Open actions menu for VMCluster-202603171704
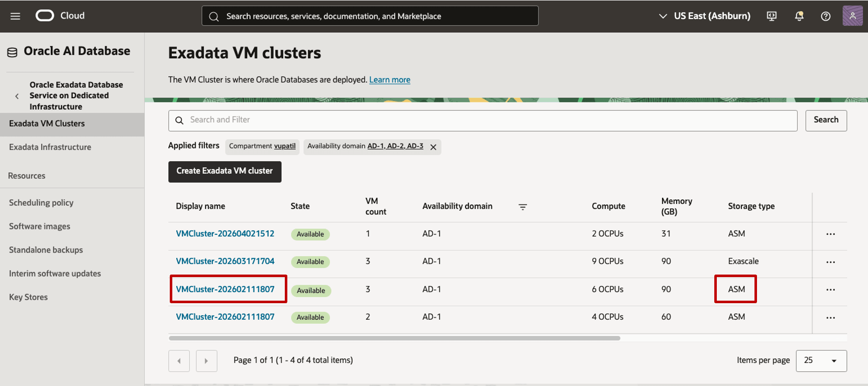Viewport: 868px width, 386px height. 830,262
